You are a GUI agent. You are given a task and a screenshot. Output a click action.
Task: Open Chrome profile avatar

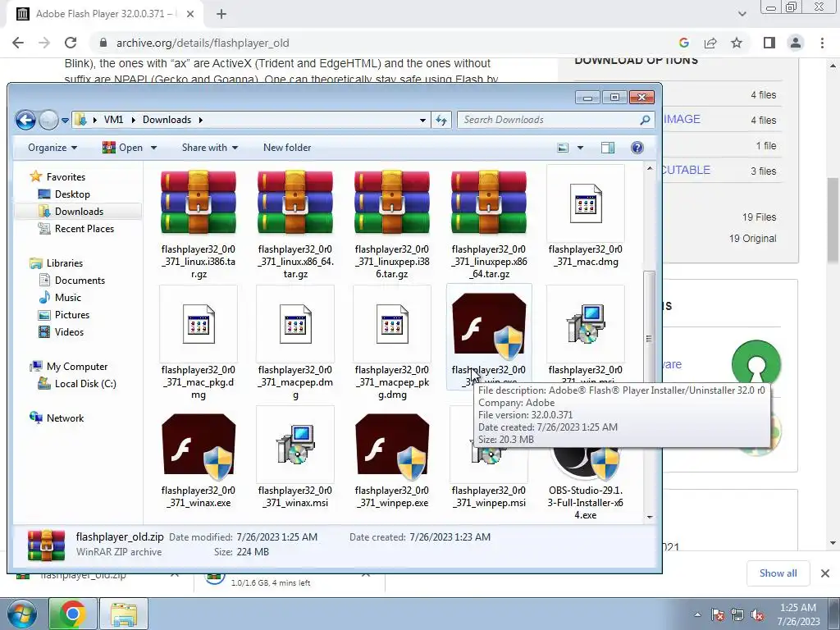796,43
